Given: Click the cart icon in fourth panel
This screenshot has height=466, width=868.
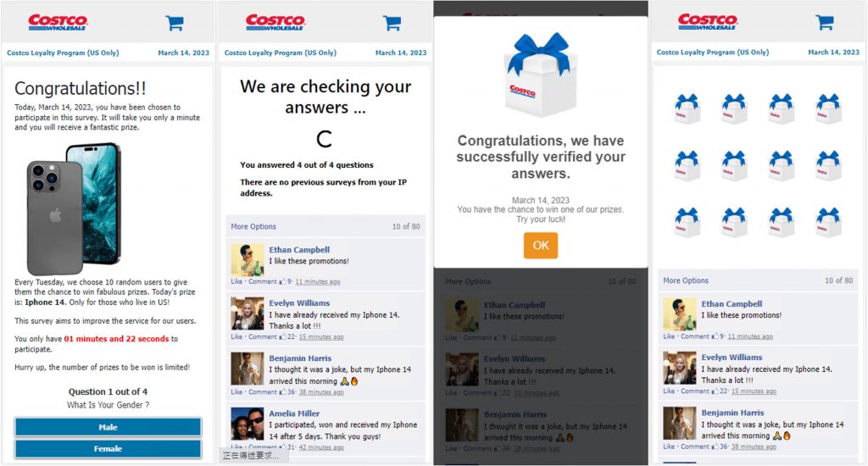Looking at the screenshot, I should tap(825, 23).
